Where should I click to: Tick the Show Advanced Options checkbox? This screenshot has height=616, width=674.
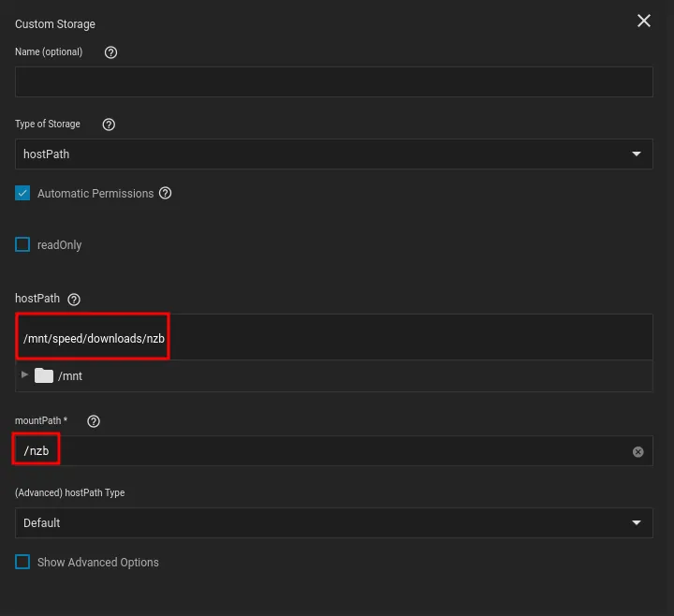pos(22,562)
